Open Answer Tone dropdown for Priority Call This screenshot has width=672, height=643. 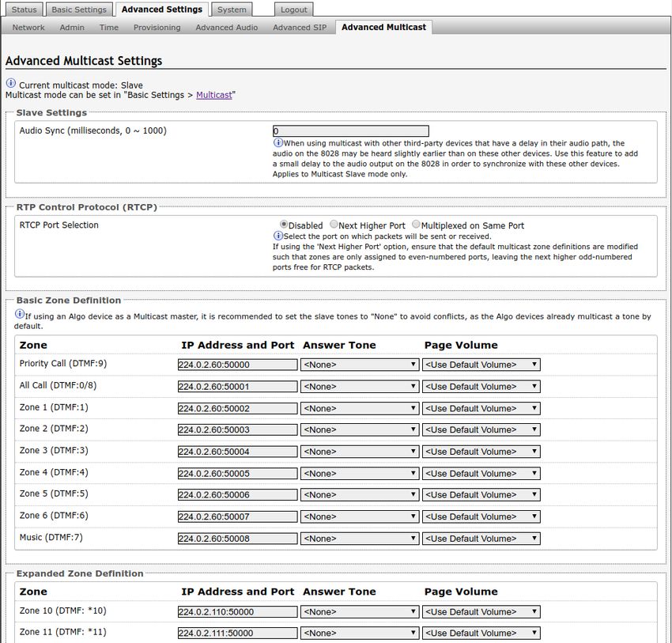click(360, 365)
